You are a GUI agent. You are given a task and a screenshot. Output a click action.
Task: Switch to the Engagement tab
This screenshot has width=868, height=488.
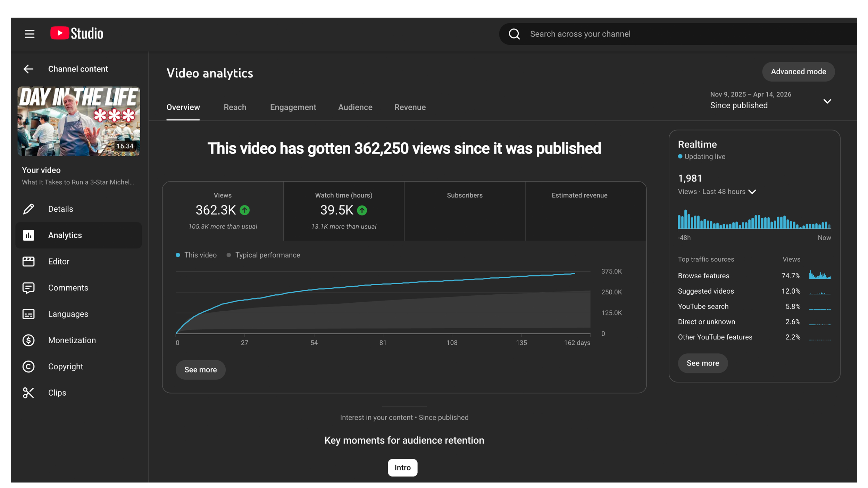[x=293, y=107]
